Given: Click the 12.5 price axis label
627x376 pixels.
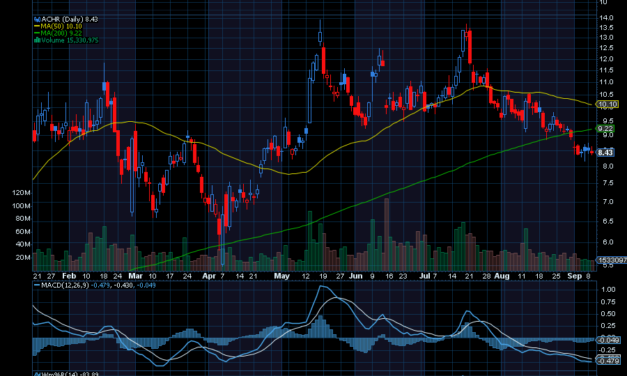Looking at the screenshot, I should (x=606, y=48).
